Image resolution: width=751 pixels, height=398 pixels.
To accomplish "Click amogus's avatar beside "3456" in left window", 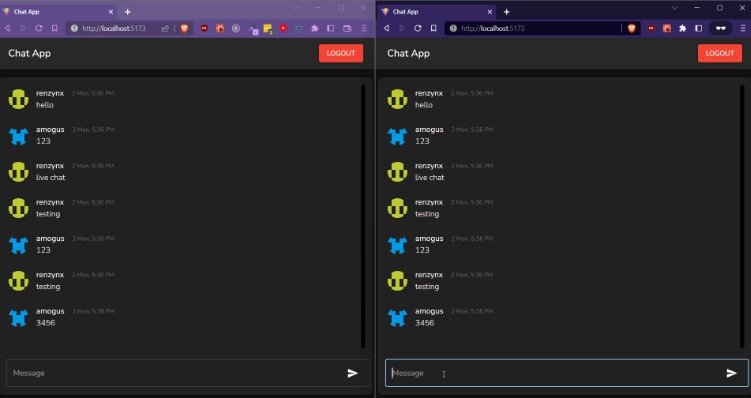I will coord(18,317).
